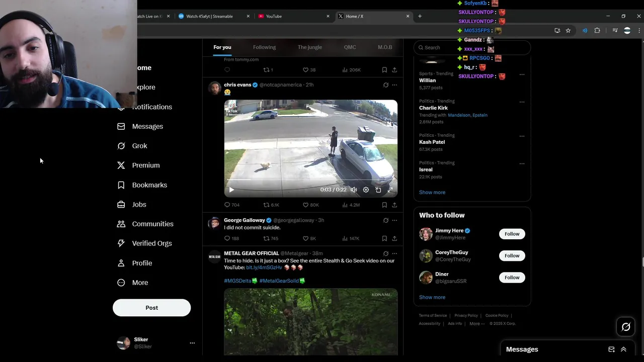Like the tommy.com post with 38 likes
Image resolution: width=644 pixels, height=362 pixels.
(309, 70)
